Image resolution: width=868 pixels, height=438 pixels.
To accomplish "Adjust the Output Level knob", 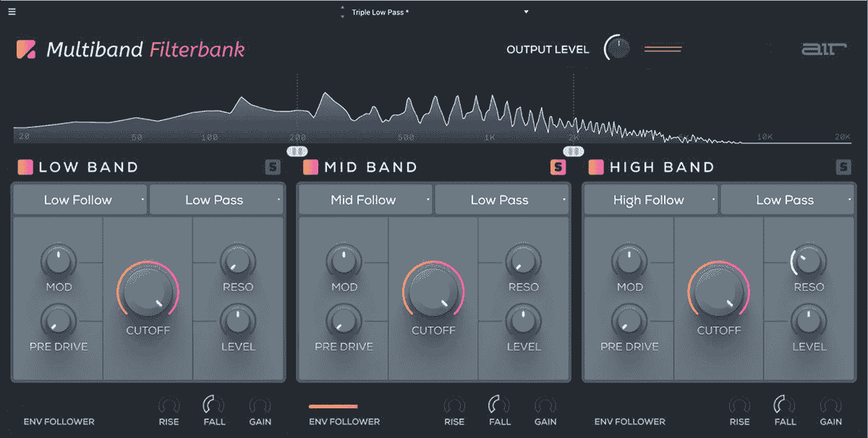I will 617,49.
